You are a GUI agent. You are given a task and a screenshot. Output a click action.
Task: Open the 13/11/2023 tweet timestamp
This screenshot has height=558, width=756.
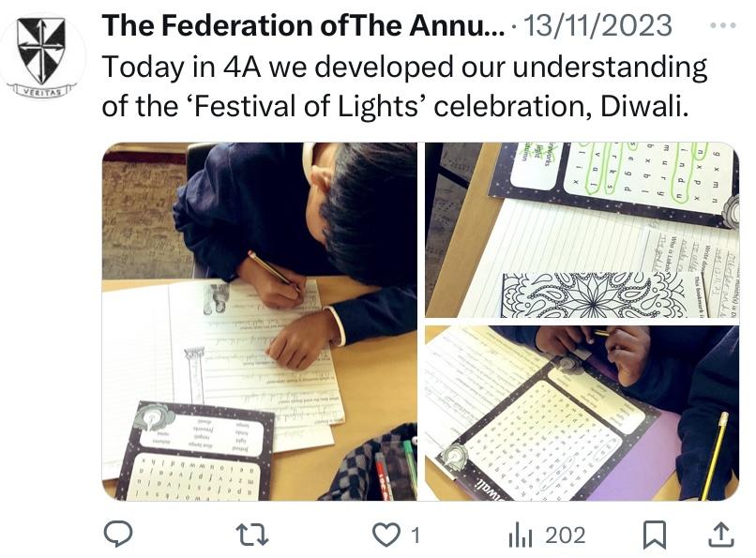point(598,25)
